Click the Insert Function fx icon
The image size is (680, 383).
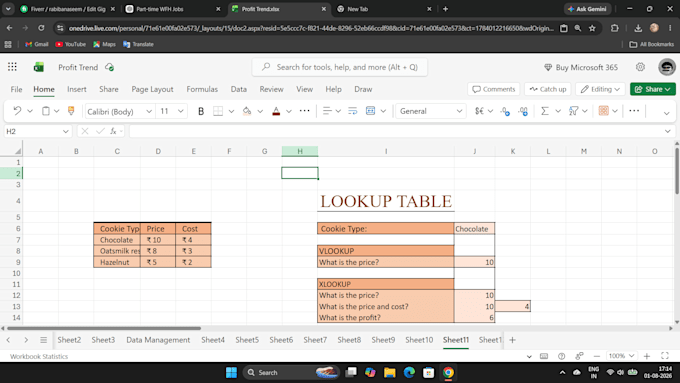click(x=113, y=131)
